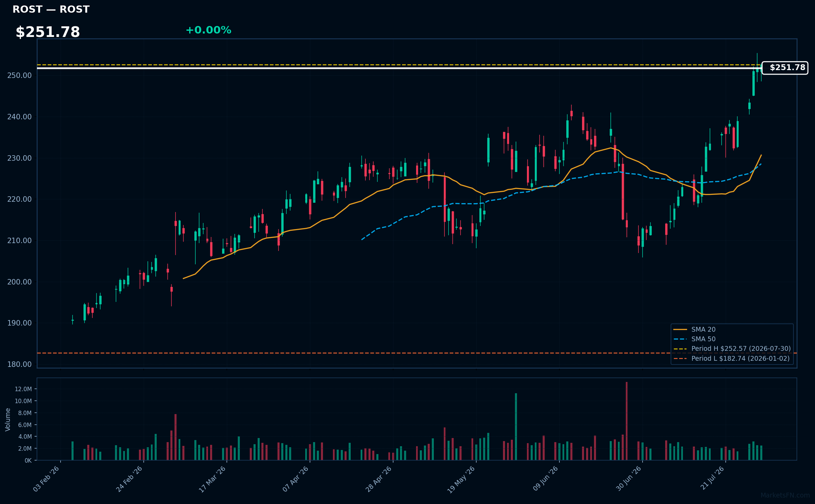Click the Volume axis label
The image size is (815, 504).
click(x=8, y=420)
